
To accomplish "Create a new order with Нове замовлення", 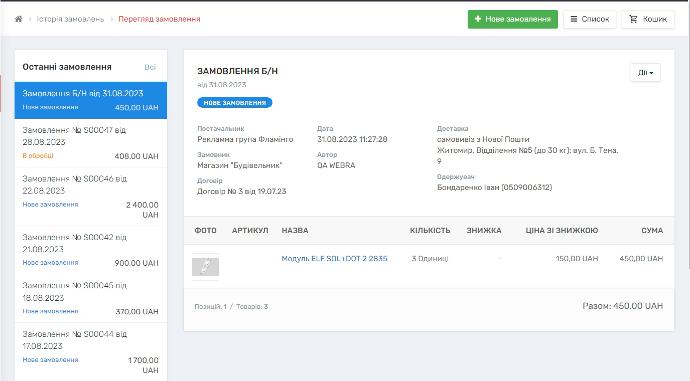I will coord(513,19).
